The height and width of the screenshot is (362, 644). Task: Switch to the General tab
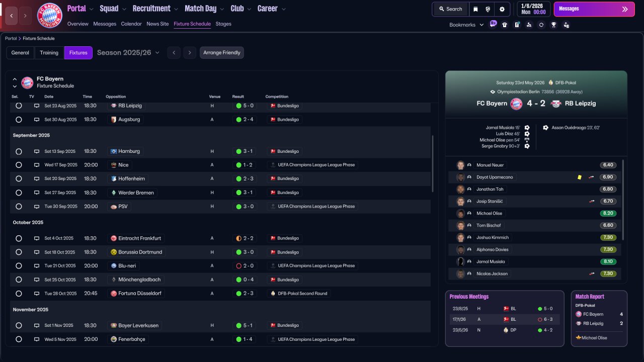(x=20, y=53)
